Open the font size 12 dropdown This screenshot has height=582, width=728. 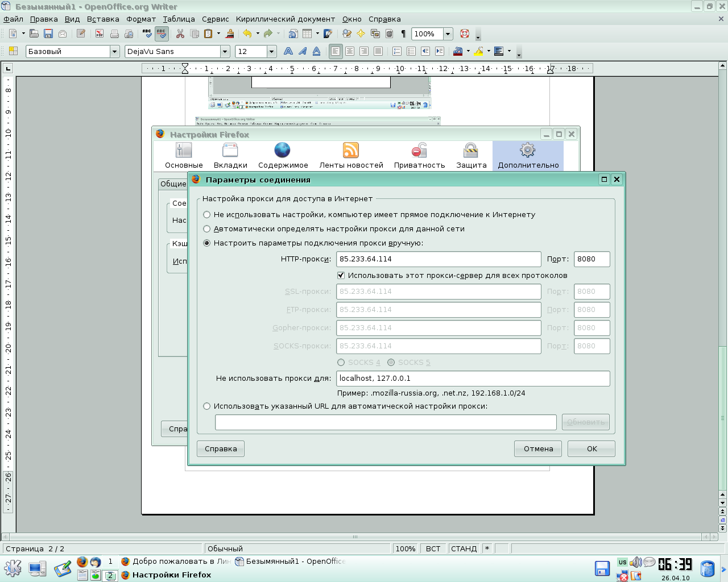coord(272,52)
